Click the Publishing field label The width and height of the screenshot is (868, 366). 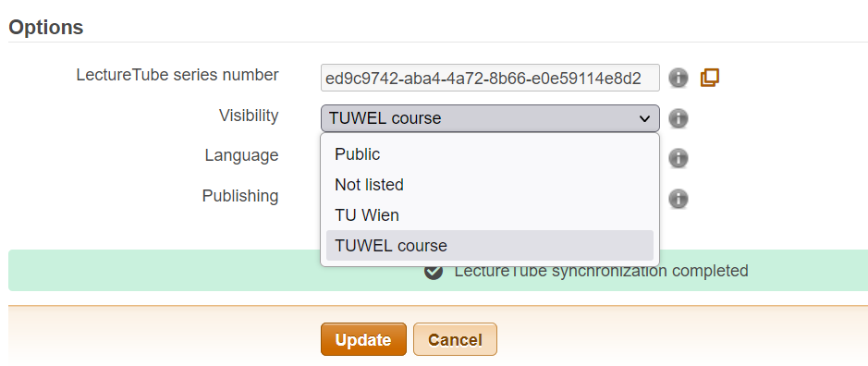tap(240, 196)
